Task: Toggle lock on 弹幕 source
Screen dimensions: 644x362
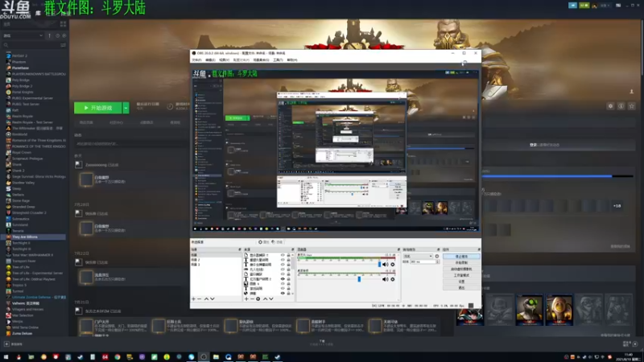Action: point(288,293)
